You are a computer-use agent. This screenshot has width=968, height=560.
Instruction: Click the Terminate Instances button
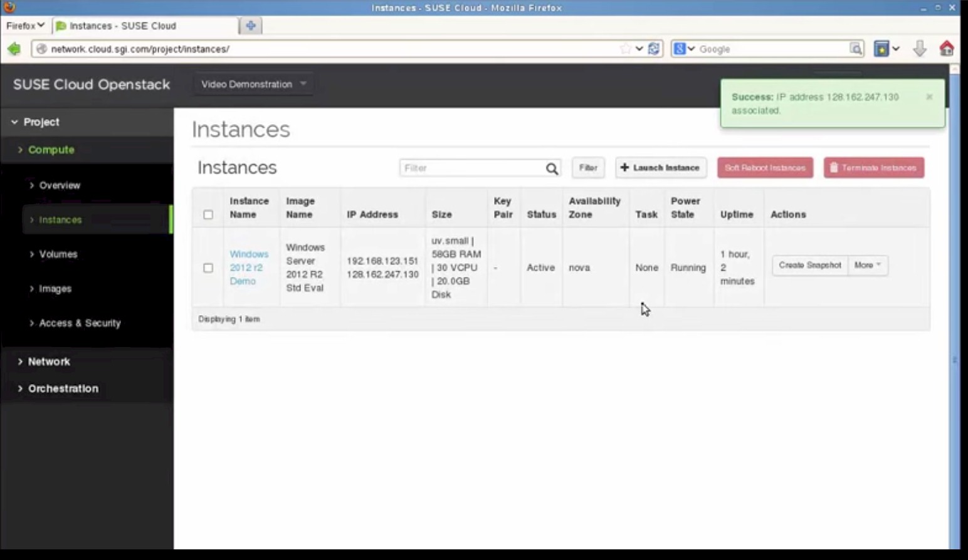click(874, 168)
